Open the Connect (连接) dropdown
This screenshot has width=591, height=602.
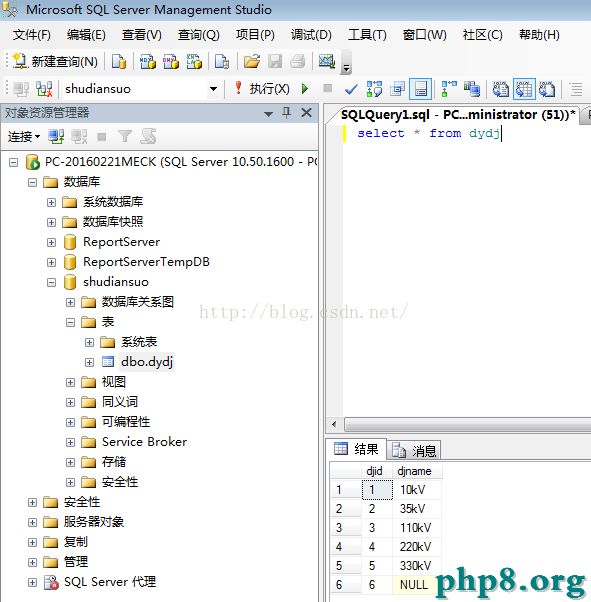point(24,137)
